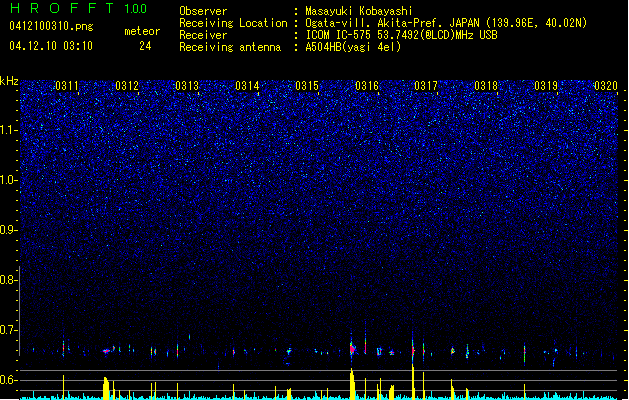629x400 pixels.
Task: Click the 0316 time marker
Action: click(367, 86)
